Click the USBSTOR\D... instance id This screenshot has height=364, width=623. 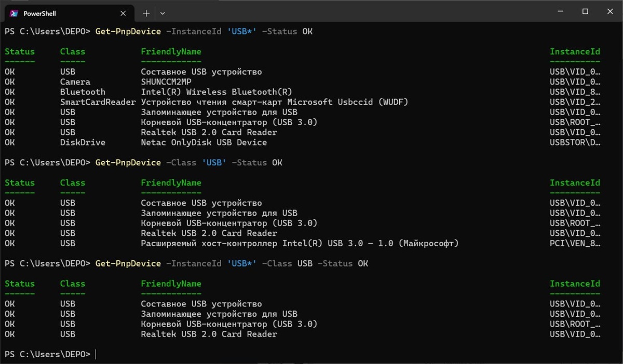tap(575, 142)
